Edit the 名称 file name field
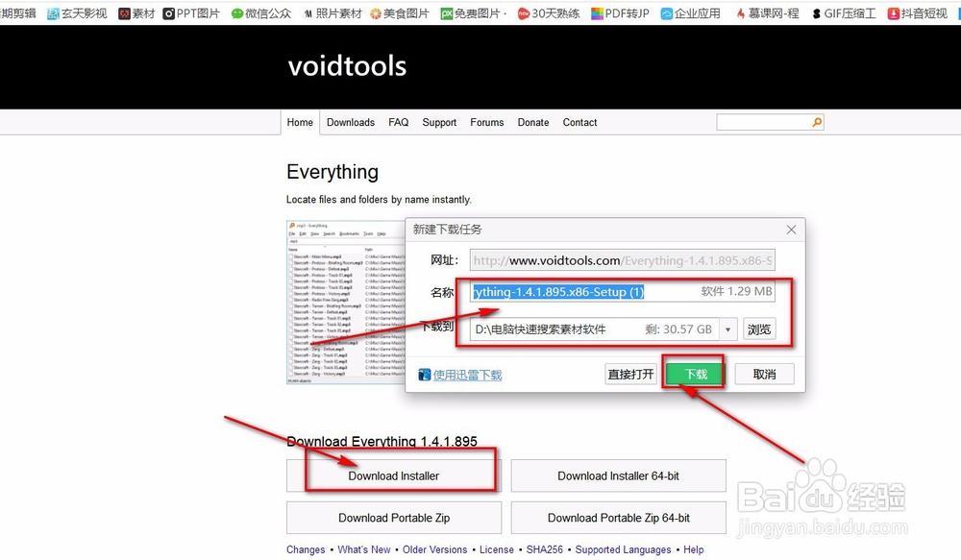 (x=622, y=292)
